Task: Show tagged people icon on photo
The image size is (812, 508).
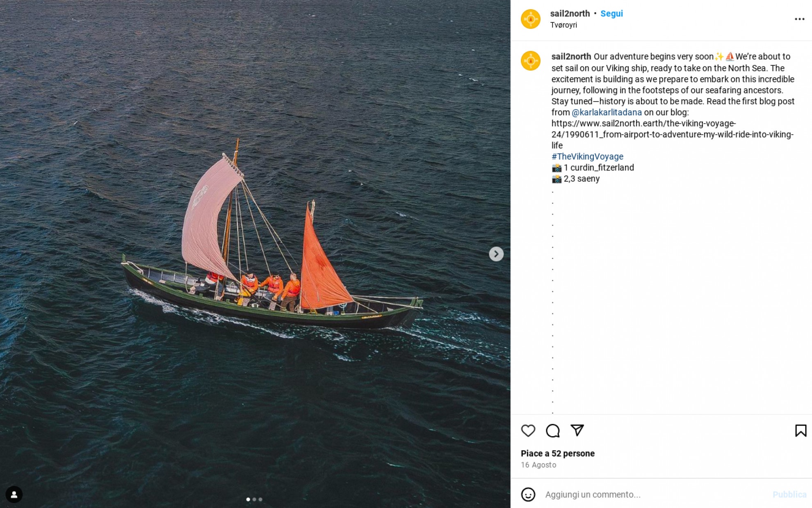Action: coord(14,494)
